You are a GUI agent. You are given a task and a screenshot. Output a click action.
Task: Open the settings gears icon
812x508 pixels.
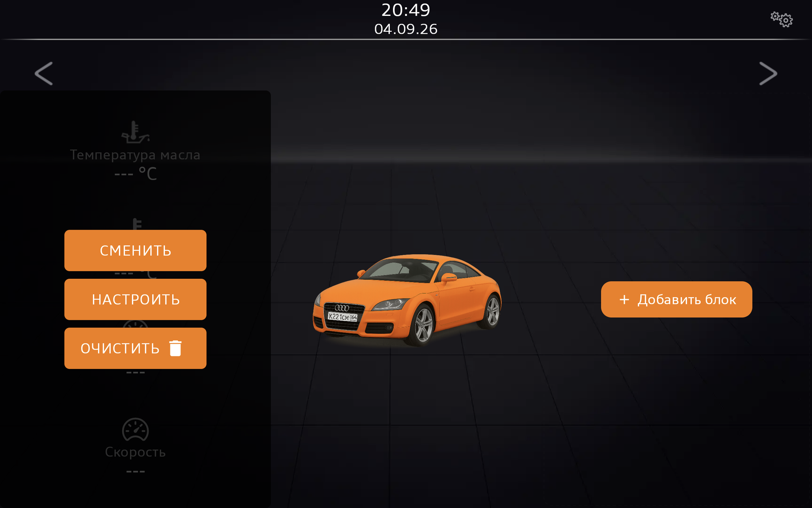(782, 19)
